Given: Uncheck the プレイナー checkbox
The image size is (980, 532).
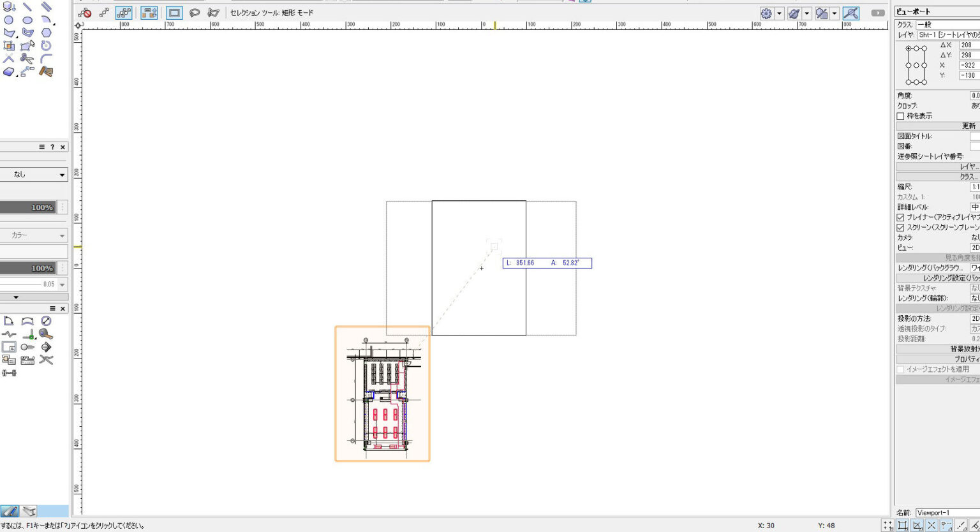Looking at the screenshot, I should tap(900, 218).
